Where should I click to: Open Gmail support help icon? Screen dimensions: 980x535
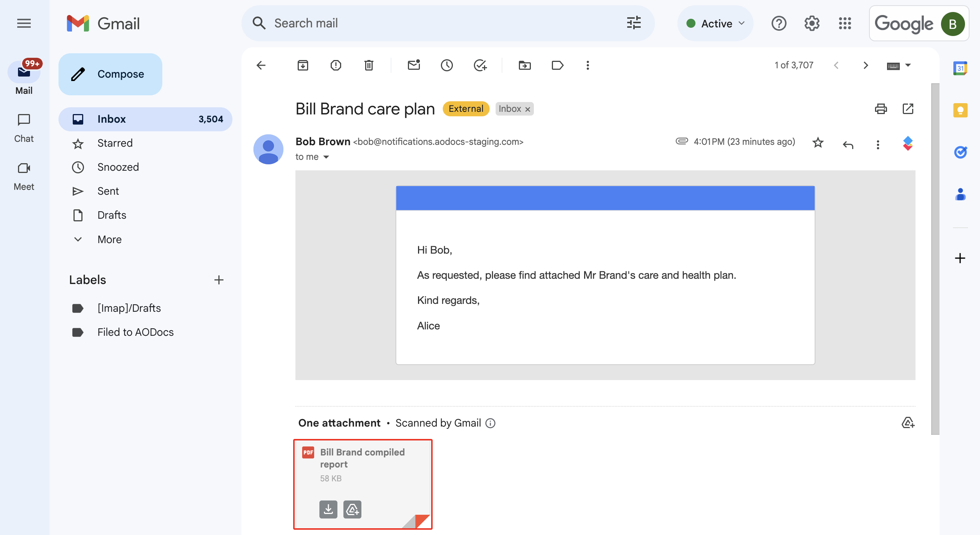coord(779,23)
